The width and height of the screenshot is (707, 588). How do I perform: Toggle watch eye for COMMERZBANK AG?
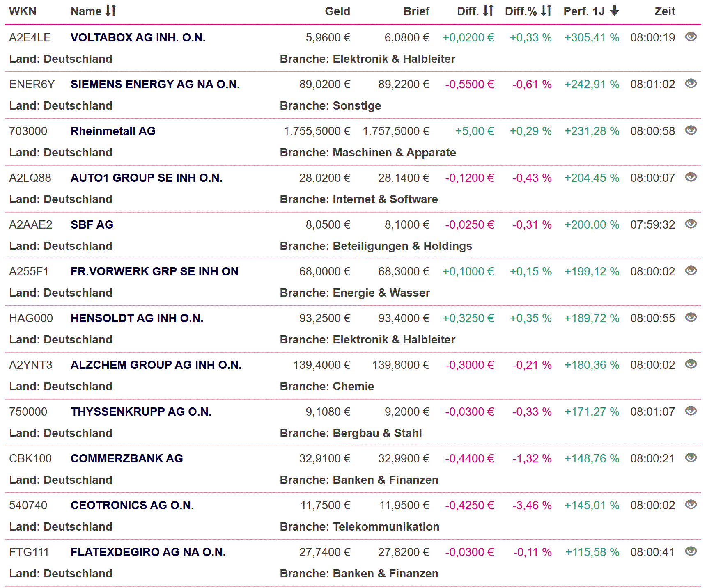click(691, 458)
